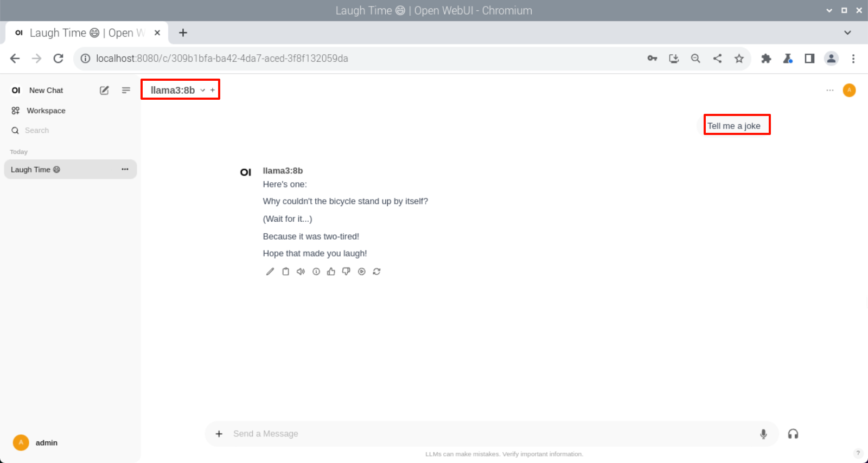Continue response with play circle icon
The width and height of the screenshot is (868, 463).
(361, 272)
